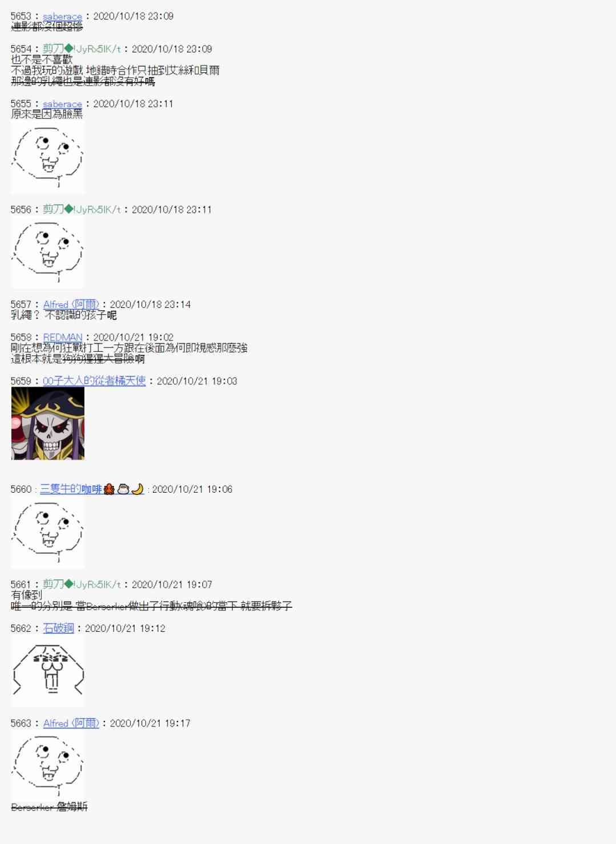Open 石破銅 user link
Viewport: 616px width, 844px height.
click(58, 628)
